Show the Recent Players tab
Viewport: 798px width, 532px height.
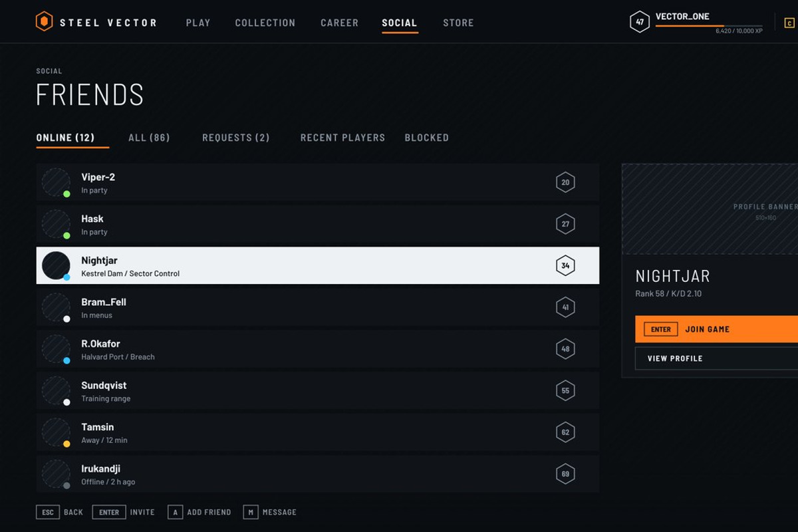342,138
